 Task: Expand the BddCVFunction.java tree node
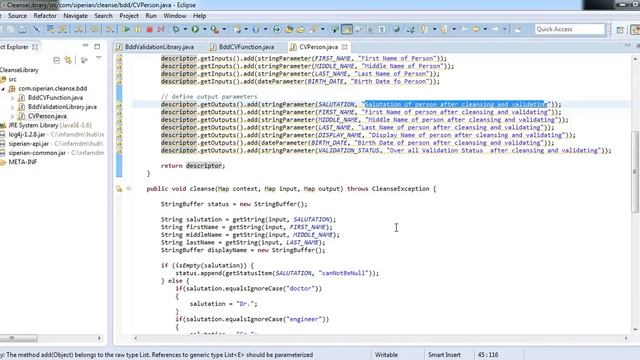(x=12, y=98)
